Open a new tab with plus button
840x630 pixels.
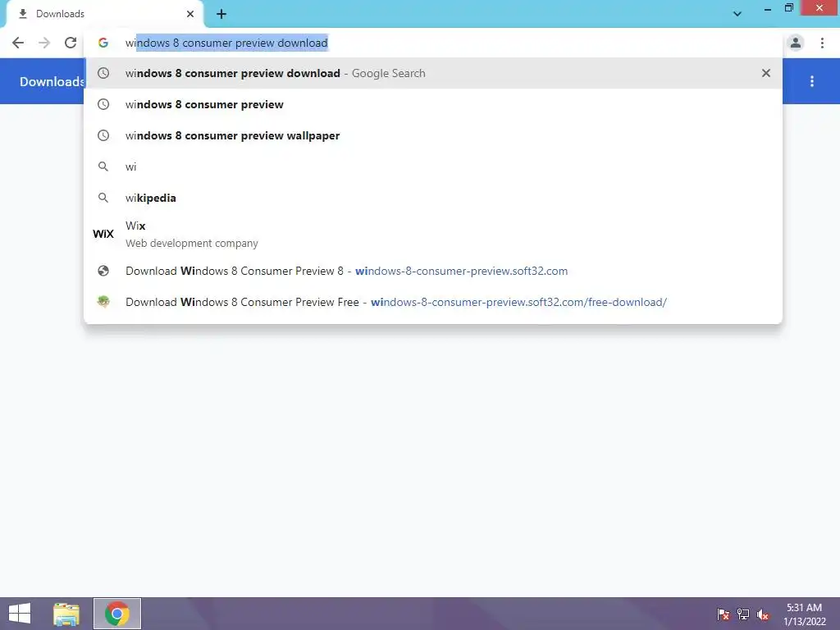pos(221,14)
